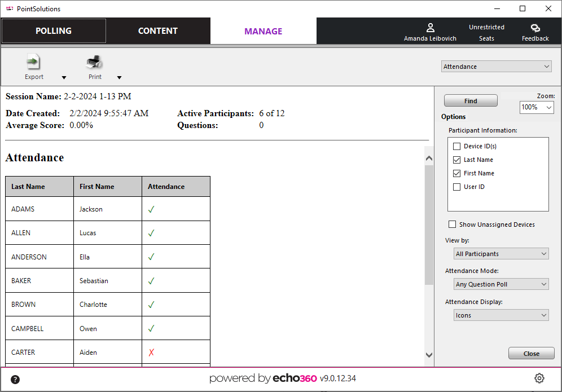Open the View by All Participants dropdown
The image size is (562, 392).
tap(501, 254)
